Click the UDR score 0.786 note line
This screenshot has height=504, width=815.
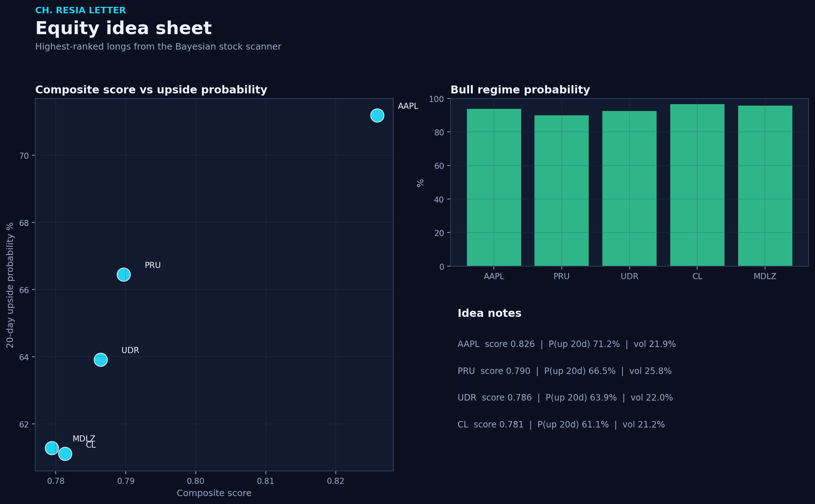pyautogui.click(x=565, y=398)
